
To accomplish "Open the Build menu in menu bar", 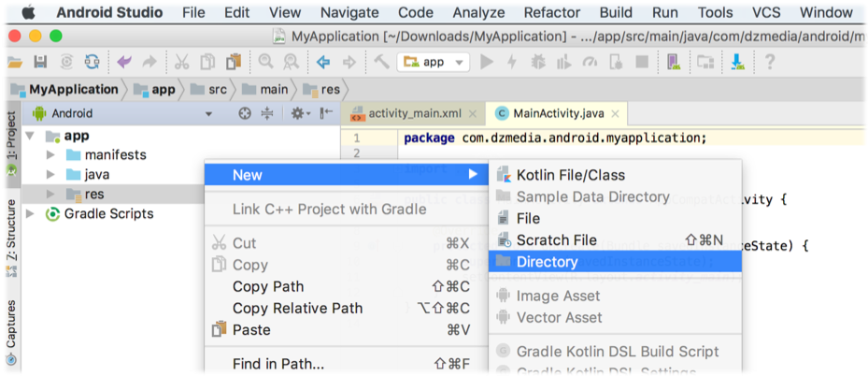I will (616, 12).
